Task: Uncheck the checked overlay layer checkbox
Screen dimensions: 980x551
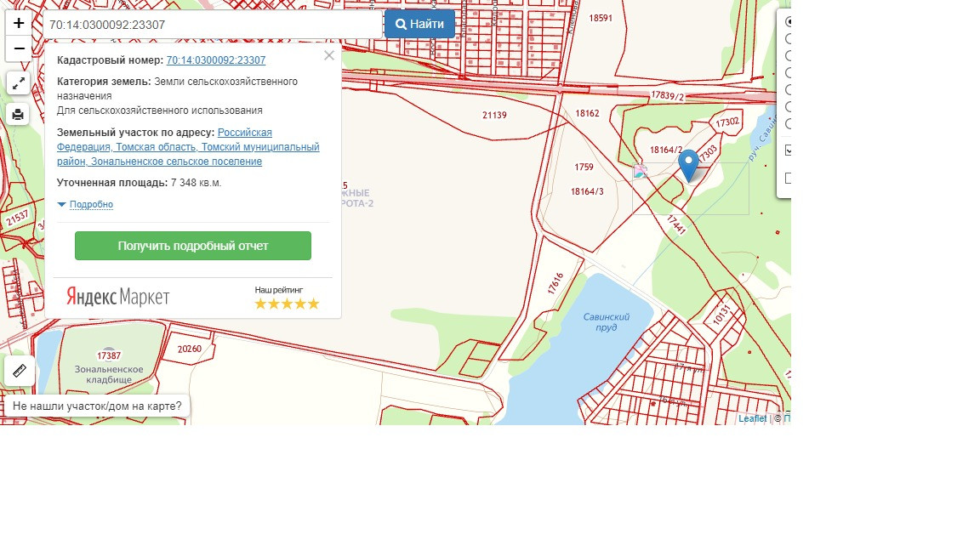Action: point(789,151)
